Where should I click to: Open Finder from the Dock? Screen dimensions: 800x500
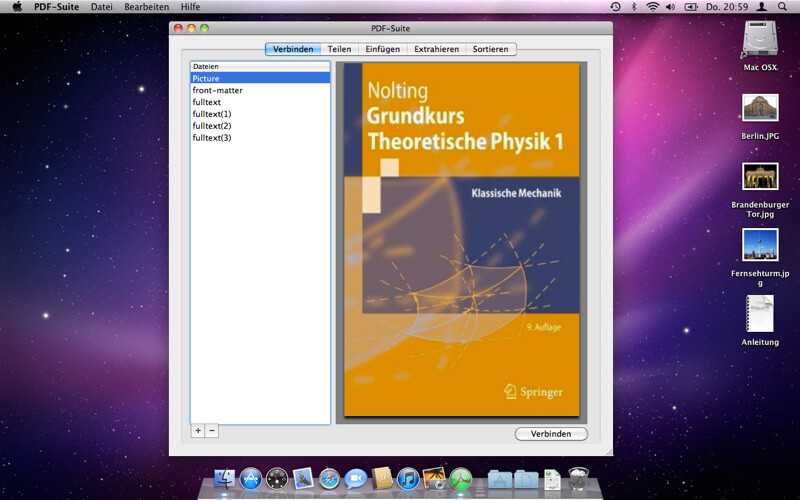(224, 479)
